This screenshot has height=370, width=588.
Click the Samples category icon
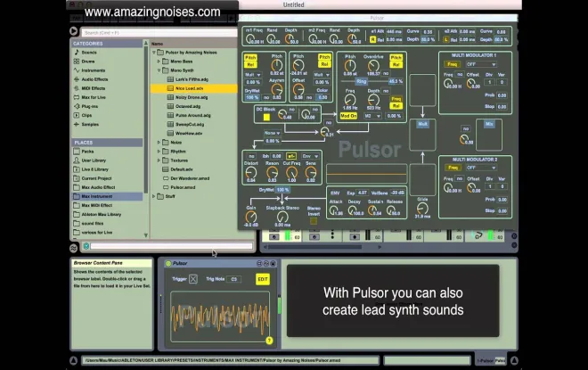tap(77, 124)
